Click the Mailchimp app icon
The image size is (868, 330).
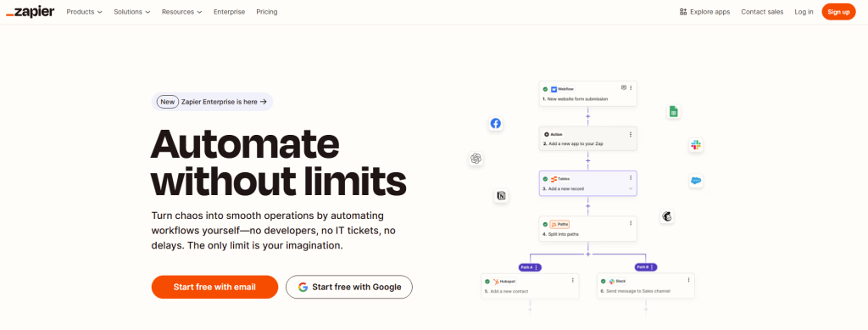click(x=667, y=216)
